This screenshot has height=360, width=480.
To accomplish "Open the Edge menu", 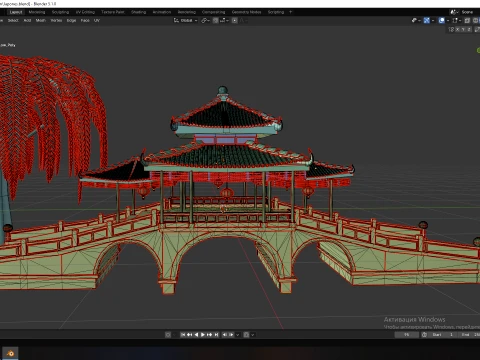I will coord(71,20).
